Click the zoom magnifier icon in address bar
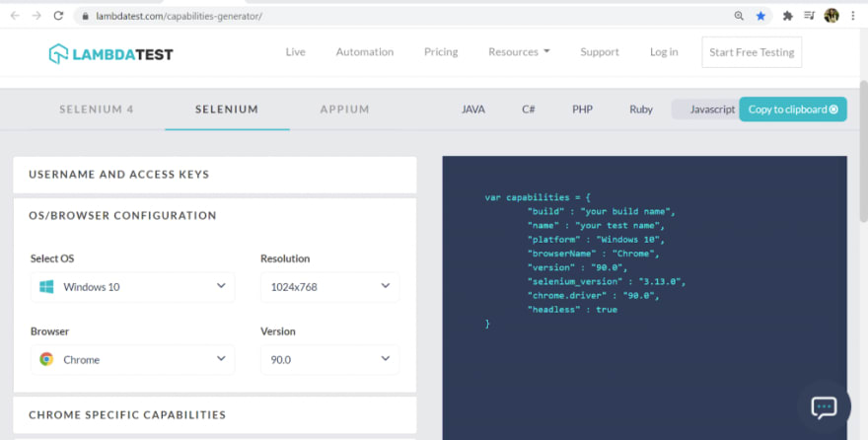The width and height of the screenshot is (868, 440). 739,16
